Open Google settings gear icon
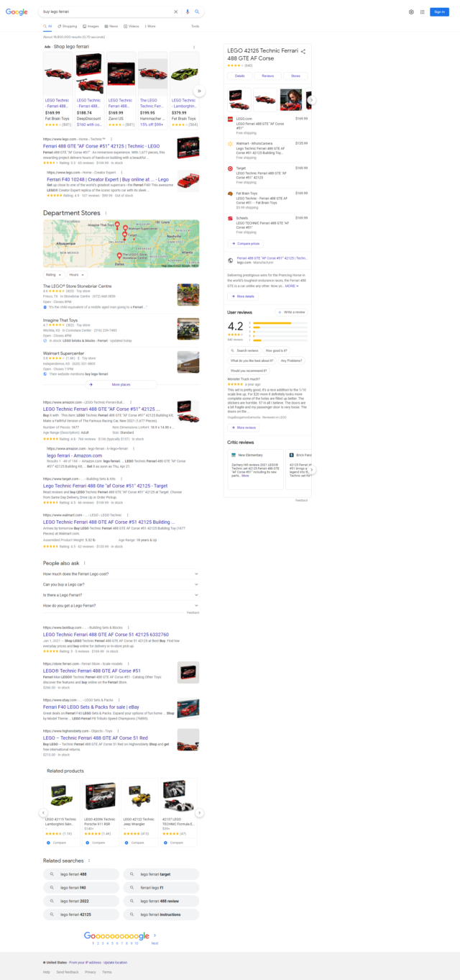 pyautogui.click(x=411, y=12)
